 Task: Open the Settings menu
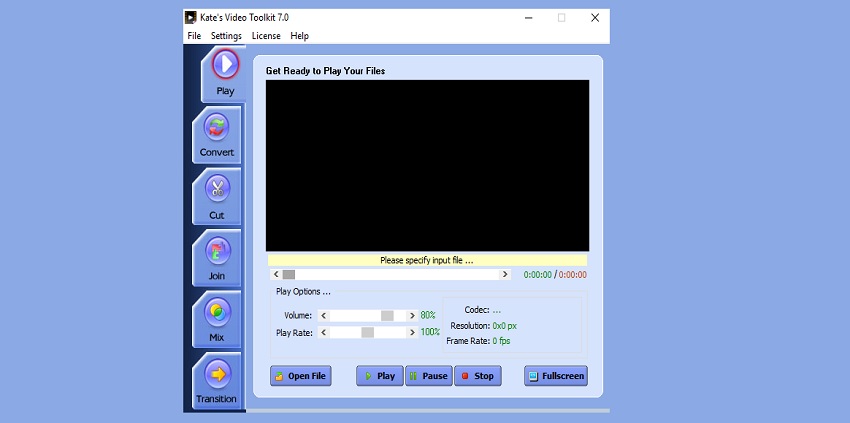(x=226, y=36)
